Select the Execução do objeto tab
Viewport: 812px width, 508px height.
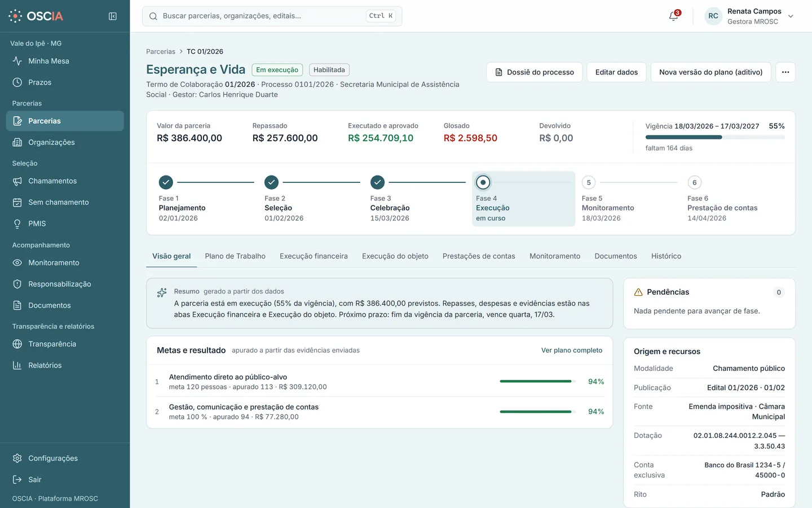pyautogui.click(x=395, y=256)
